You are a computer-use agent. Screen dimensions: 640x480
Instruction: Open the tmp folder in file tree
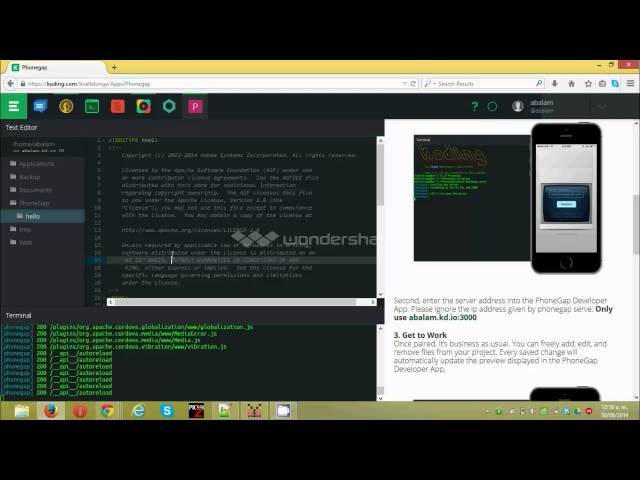[x=20, y=229]
